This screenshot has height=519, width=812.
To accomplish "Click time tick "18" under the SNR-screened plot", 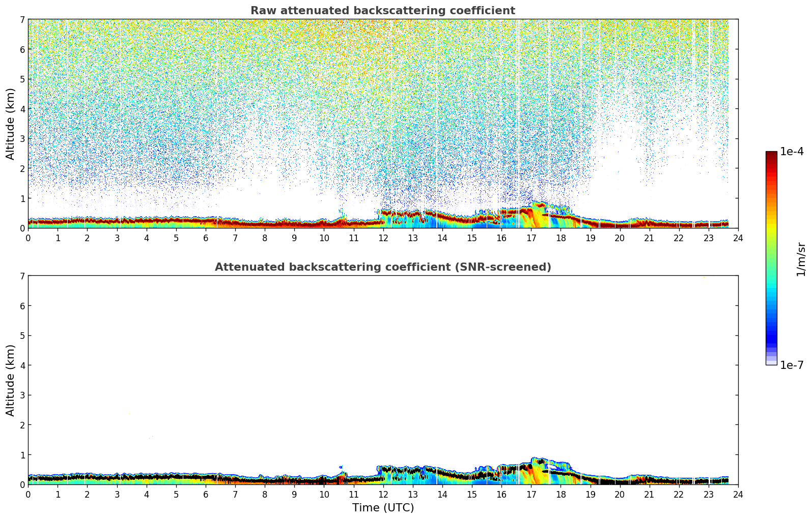I will (x=561, y=494).
